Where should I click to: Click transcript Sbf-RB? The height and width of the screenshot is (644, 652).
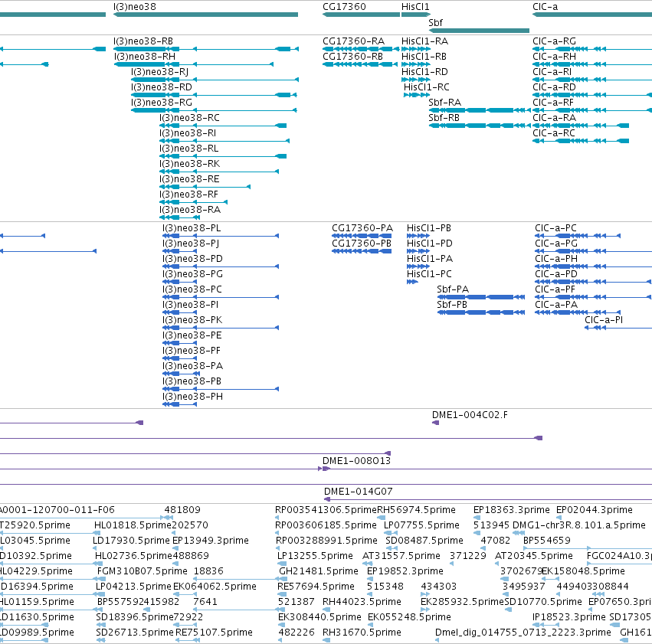(x=480, y=126)
